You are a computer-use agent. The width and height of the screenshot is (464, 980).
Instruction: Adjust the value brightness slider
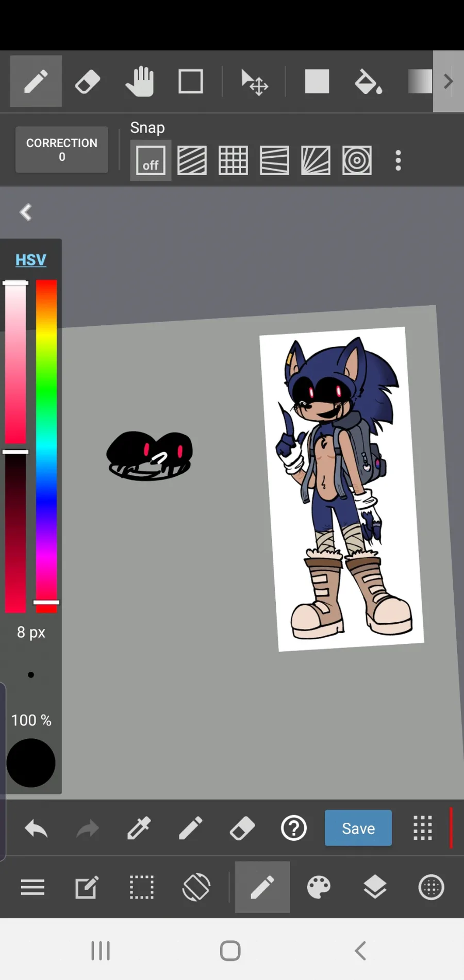[15, 531]
